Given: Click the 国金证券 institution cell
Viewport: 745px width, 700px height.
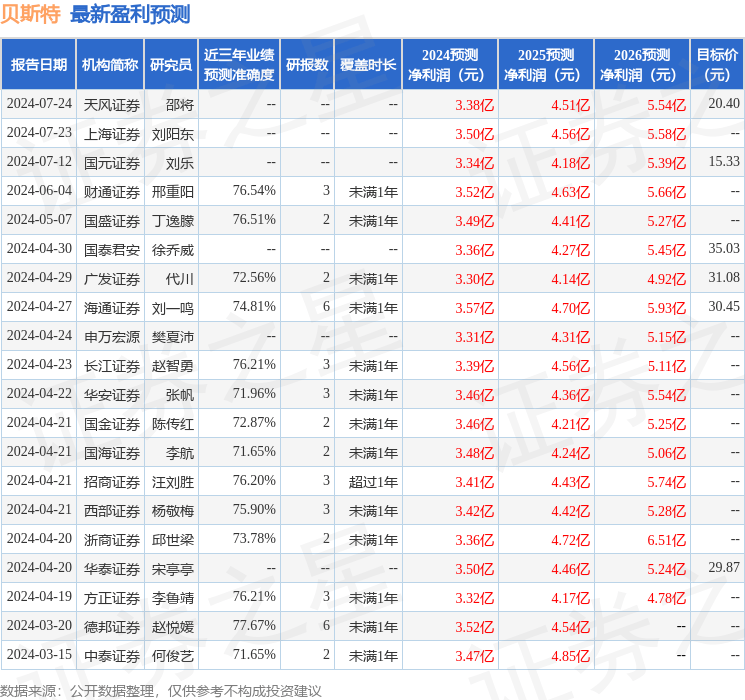Looking at the screenshot, I should click(x=112, y=424).
